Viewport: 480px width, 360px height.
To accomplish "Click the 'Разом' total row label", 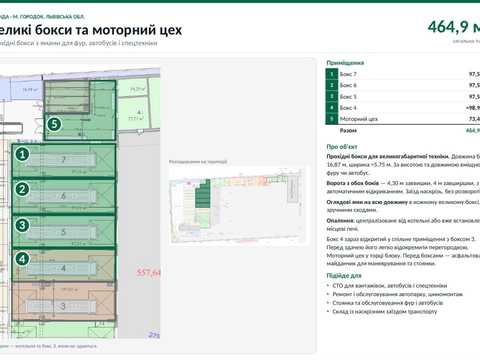I will 348,130.
